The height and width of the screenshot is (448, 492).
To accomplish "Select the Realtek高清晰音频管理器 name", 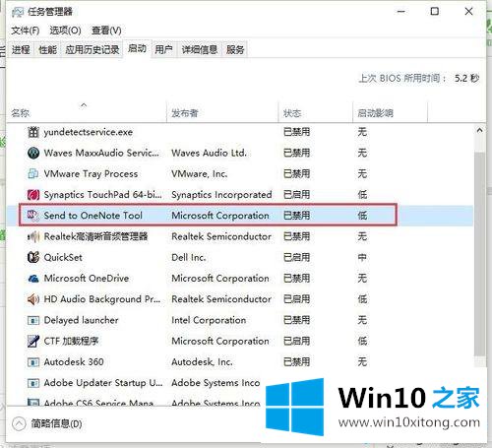I will (x=95, y=236).
